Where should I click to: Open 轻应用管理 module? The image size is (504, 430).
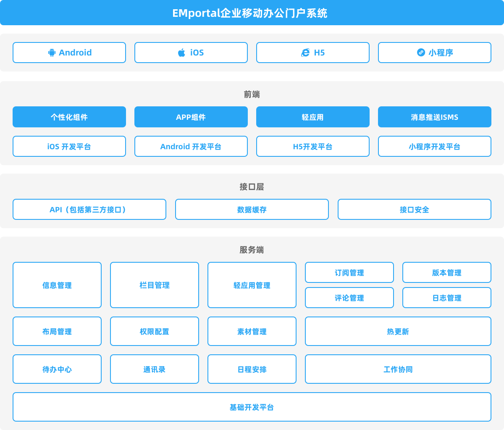click(252, 285)
